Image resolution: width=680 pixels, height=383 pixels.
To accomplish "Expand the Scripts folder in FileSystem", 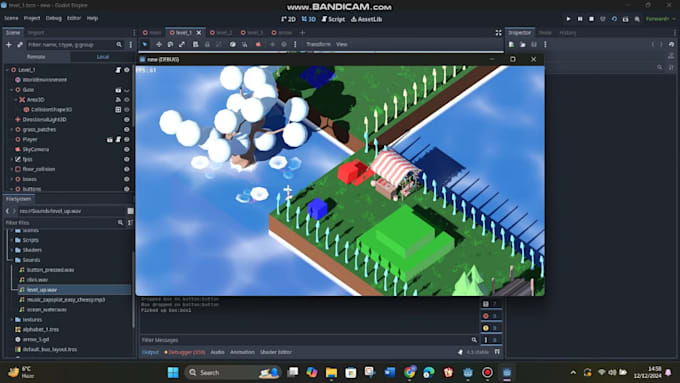I will [12, 240].
